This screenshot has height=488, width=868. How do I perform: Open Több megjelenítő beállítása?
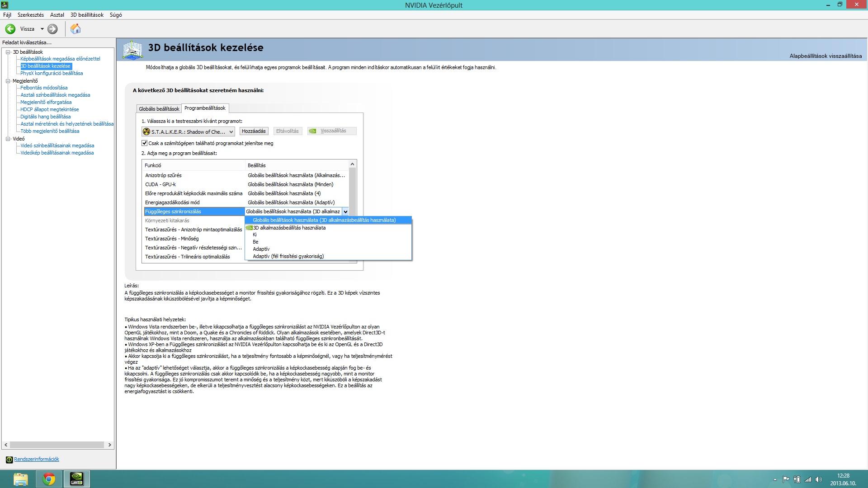(x=50, y=131)
